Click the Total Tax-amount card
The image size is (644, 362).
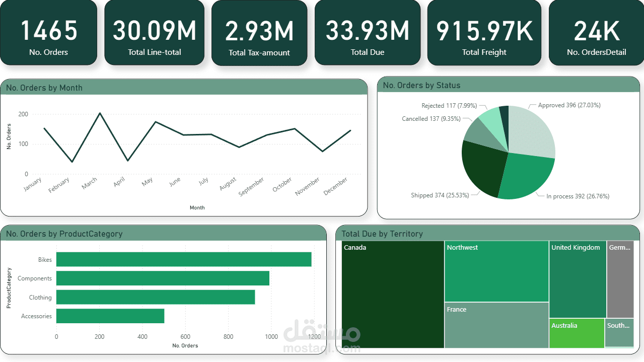(x=259, y=32)
